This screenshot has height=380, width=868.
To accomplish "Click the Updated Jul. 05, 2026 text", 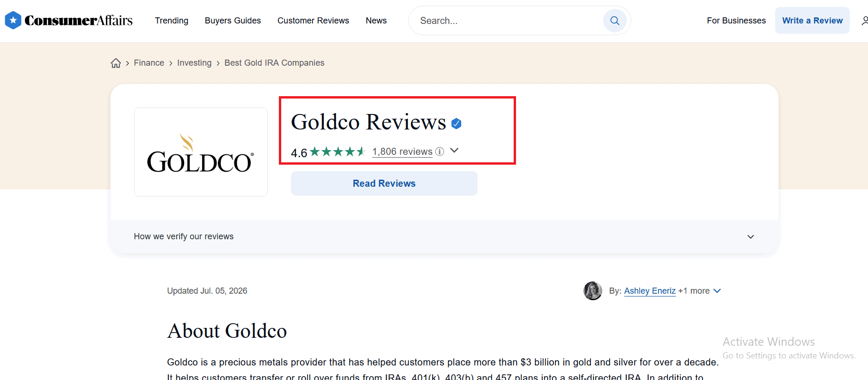I will pyautogui.click(x=207, y=291).
